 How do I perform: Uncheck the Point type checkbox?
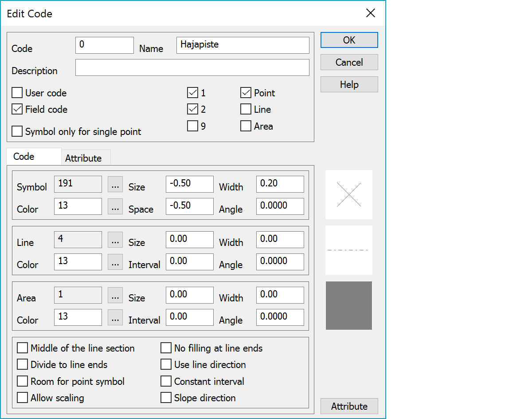coord(246,93)
